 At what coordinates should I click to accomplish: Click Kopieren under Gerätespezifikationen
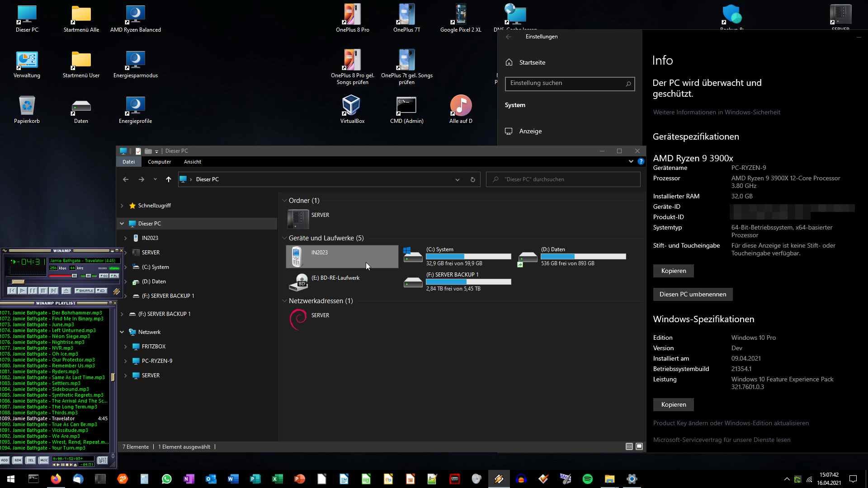(673, 271)
